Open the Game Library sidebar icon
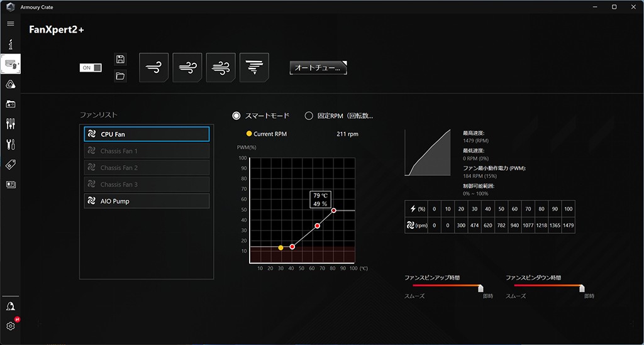The image size is (644, 345). click(x=10, y=104)
